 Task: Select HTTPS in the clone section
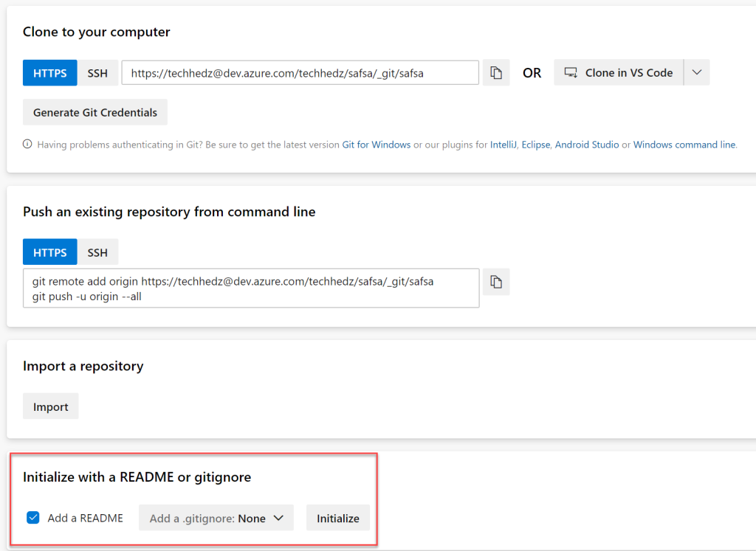pyautogui.click(x=49, y=72)
